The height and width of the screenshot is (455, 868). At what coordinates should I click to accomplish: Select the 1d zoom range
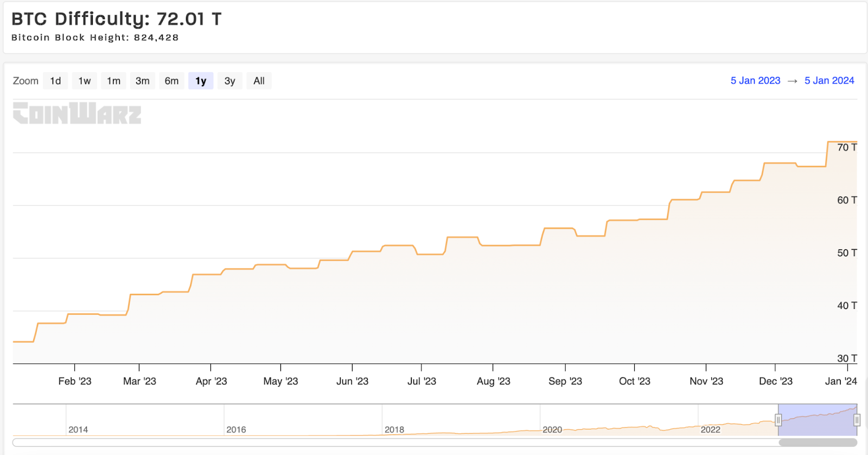click(55, 81)
